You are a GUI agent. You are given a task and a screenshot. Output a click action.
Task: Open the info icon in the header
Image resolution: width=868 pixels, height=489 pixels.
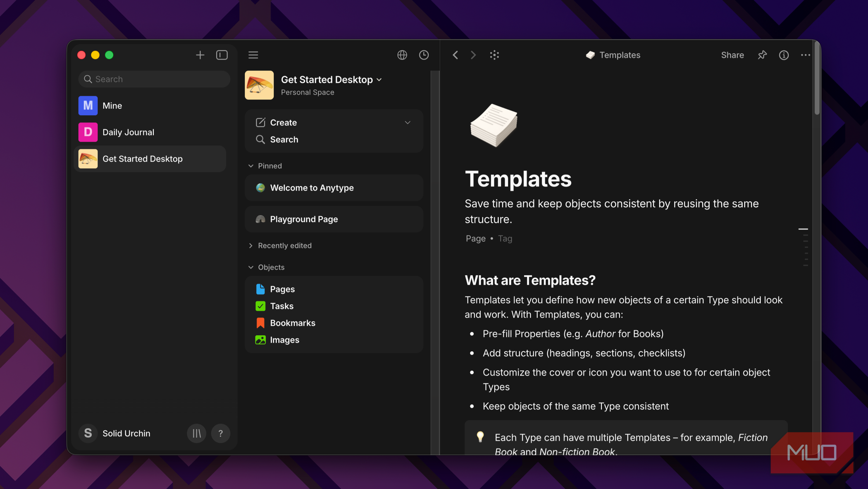point(784,55)
